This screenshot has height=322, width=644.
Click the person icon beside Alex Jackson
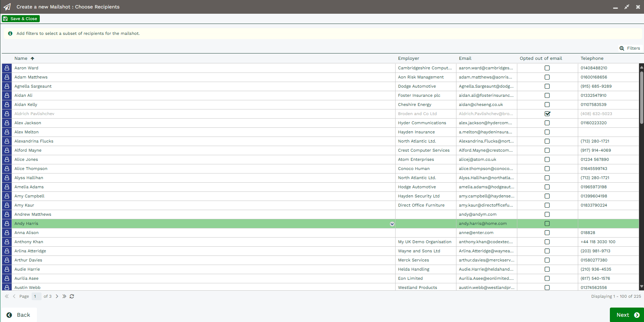pos(7,123)
